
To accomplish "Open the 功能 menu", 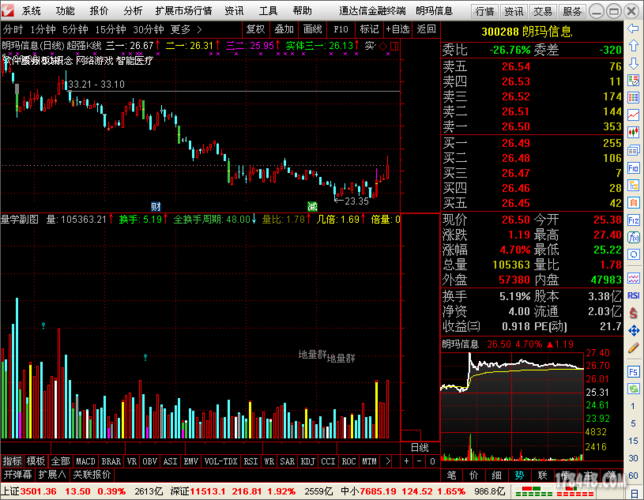I will 65,11.
